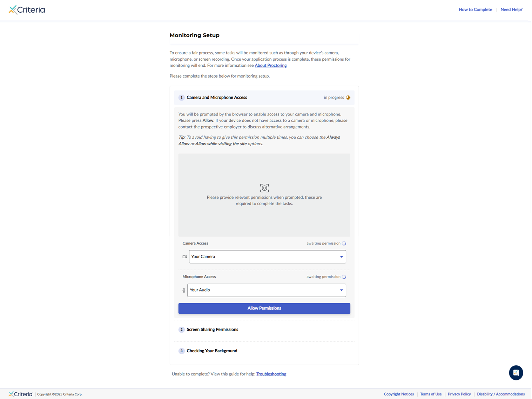Expand Camera and Microphone Access step
Image resolution: width=532 pixels, height=399 pixels.
click(x=217, y=98)
